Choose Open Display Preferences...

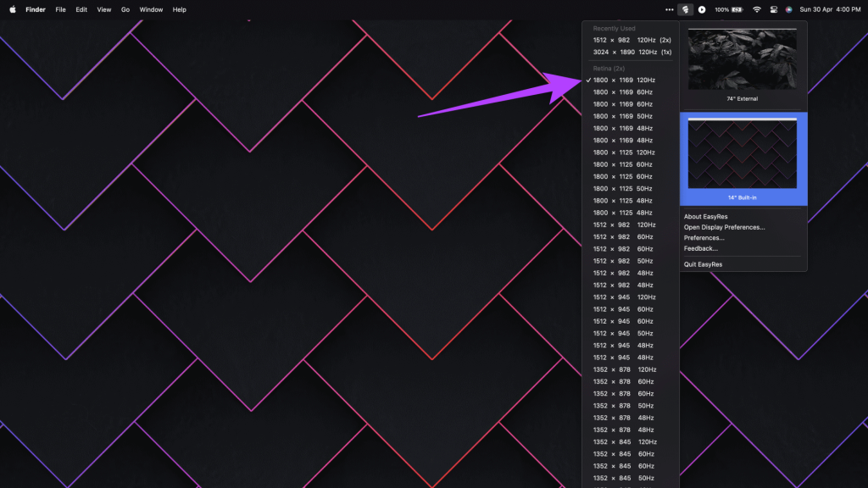click(724, 227)
